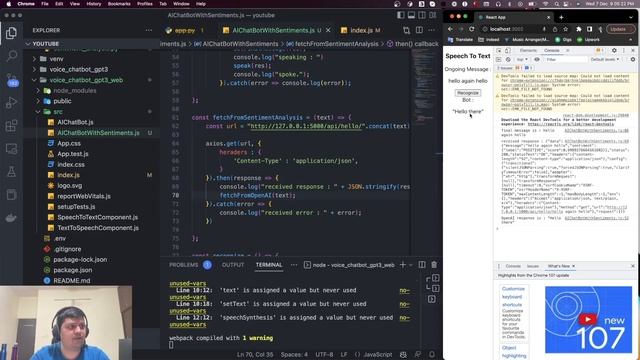Screen dimensions: 640x360
Task: Open new tab in Chrome with plus
Action: [561, 17]
